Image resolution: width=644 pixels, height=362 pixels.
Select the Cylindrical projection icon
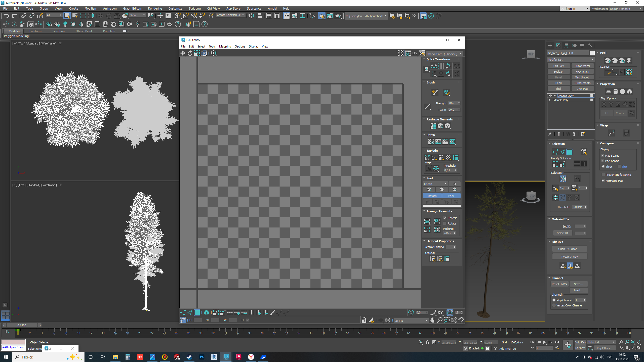point(615,92)
